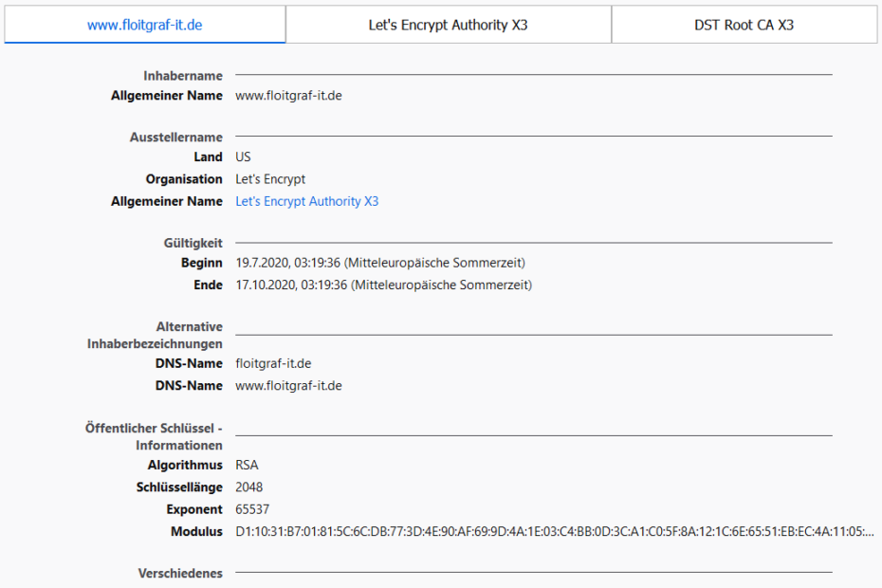Viewport: 882px width, 588px height.
Task: Click the Gültigkeit section heading
Action: tap(193, 243)
